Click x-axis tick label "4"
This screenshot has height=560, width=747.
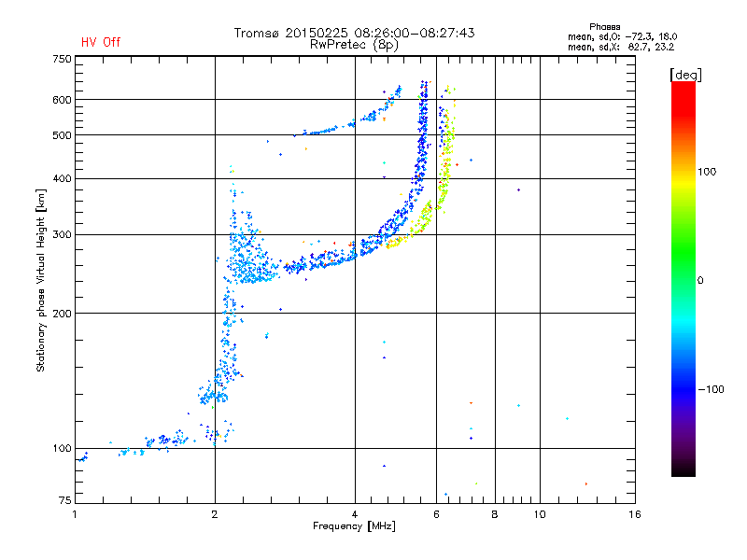click(355, 514)
